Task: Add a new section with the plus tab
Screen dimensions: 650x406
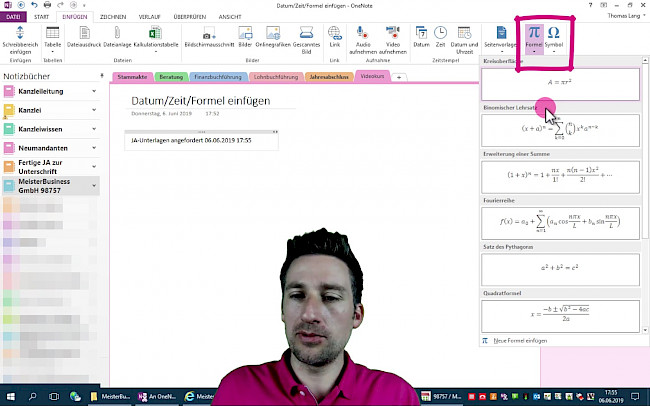Action: [x=400, y=76]
